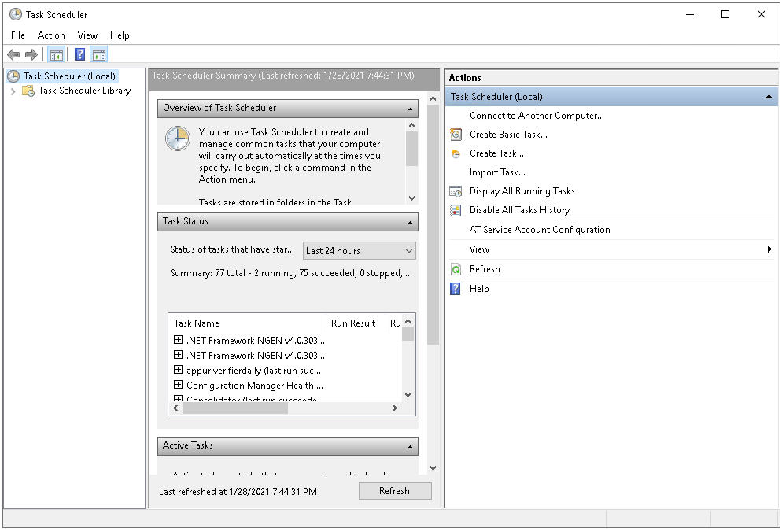Click the back arrow navigation icon
782x532 pixels.
(x=13, y=54)
